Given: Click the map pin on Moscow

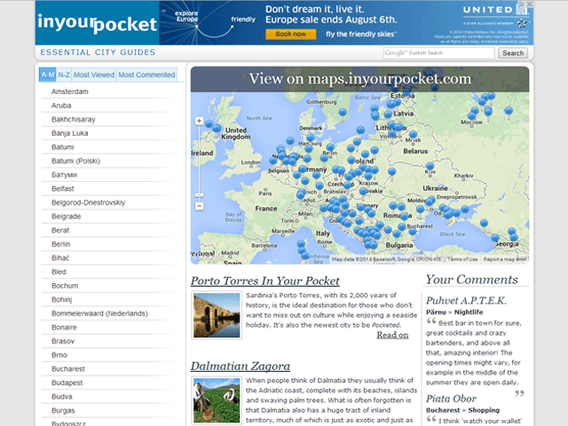Looking at the screenshot, I should click(x=472, y=117).
